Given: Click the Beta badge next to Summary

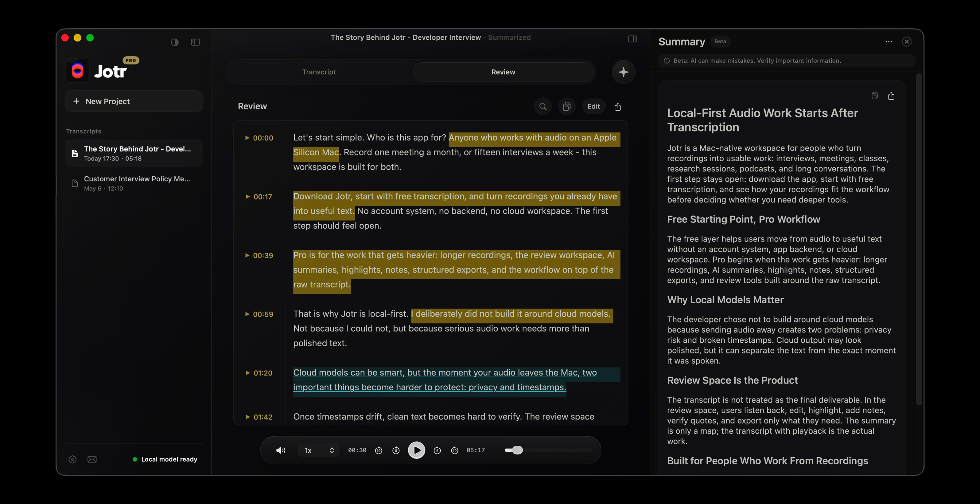Looking at the screenshot, I should coord(720,41).
